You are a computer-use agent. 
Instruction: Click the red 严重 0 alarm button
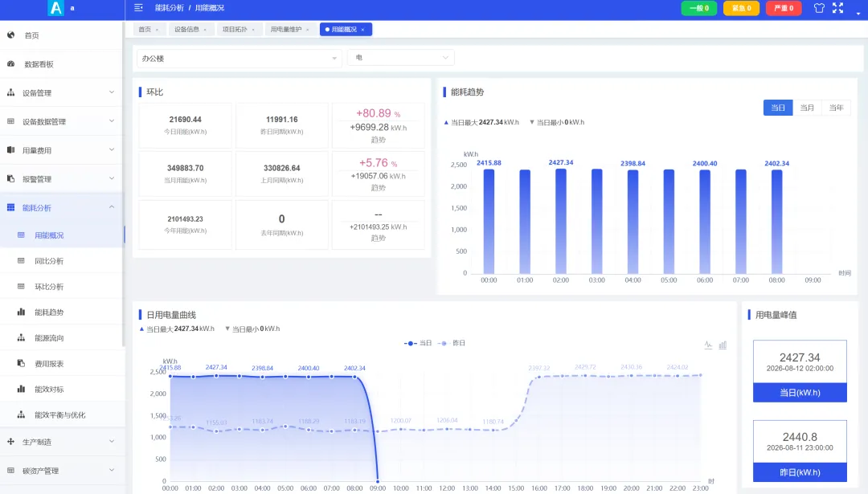[x=784, y=8]
